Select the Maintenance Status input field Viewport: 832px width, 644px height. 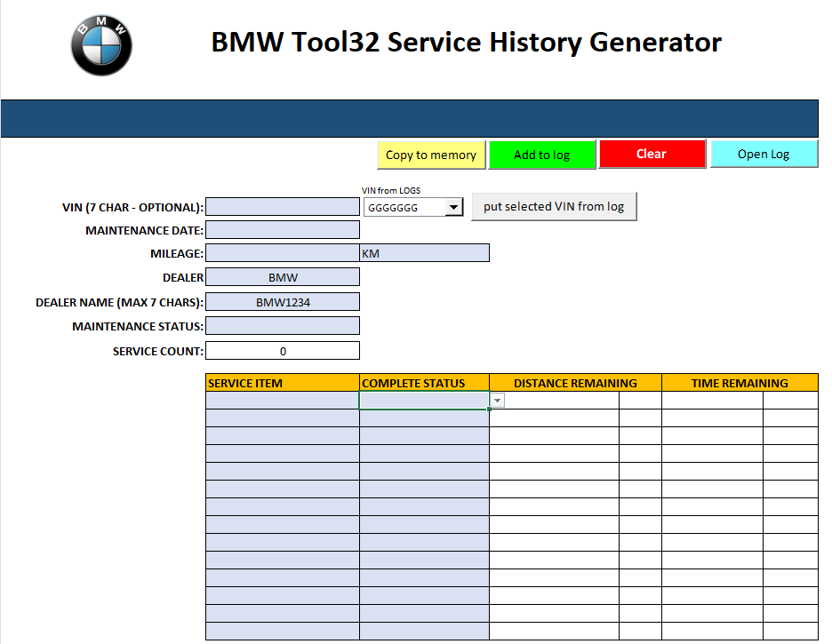pos(283,326)
